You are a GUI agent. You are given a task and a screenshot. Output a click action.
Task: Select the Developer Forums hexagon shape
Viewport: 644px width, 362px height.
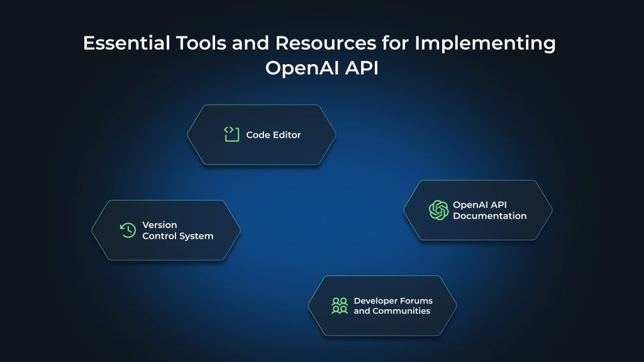pyautogui.click(x=381, y=305)
